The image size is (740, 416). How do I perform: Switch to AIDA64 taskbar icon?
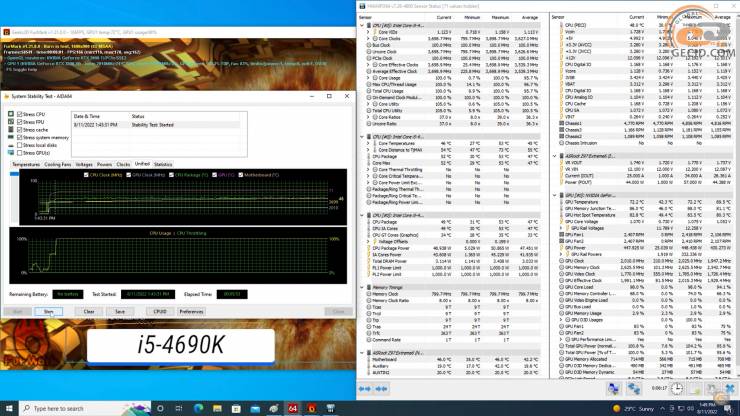tap(293, 408)
